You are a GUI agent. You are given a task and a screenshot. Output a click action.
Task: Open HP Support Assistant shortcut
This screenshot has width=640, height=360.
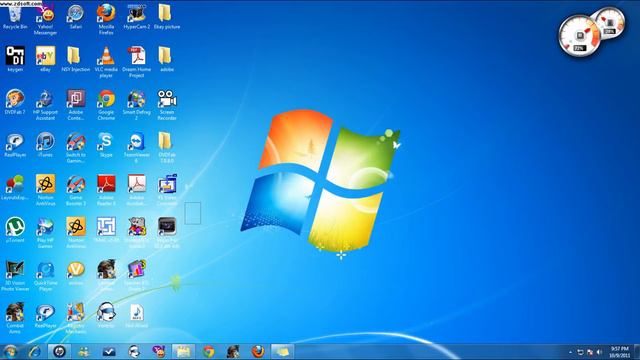(x=45, y=105)
